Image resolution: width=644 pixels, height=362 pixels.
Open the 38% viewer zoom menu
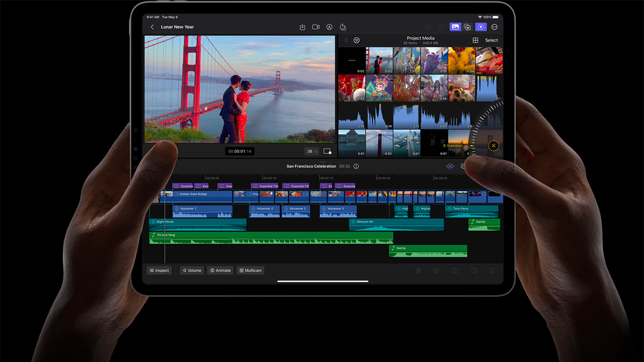coord(311,151)
